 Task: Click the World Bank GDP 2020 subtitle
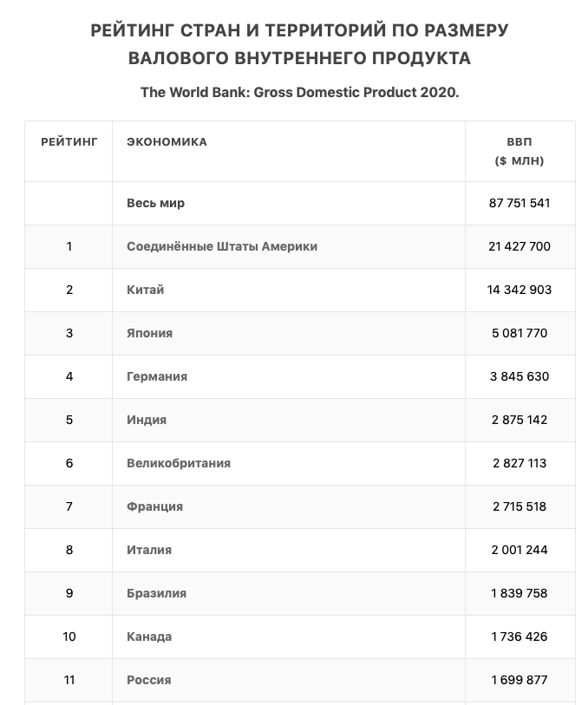coord(299,92)
